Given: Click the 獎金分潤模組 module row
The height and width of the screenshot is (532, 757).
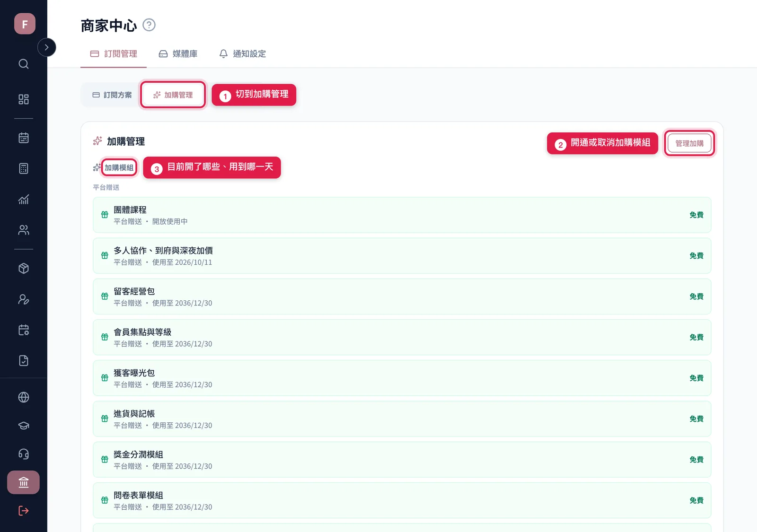Looking at the screenshot, I should pos(402,460).
